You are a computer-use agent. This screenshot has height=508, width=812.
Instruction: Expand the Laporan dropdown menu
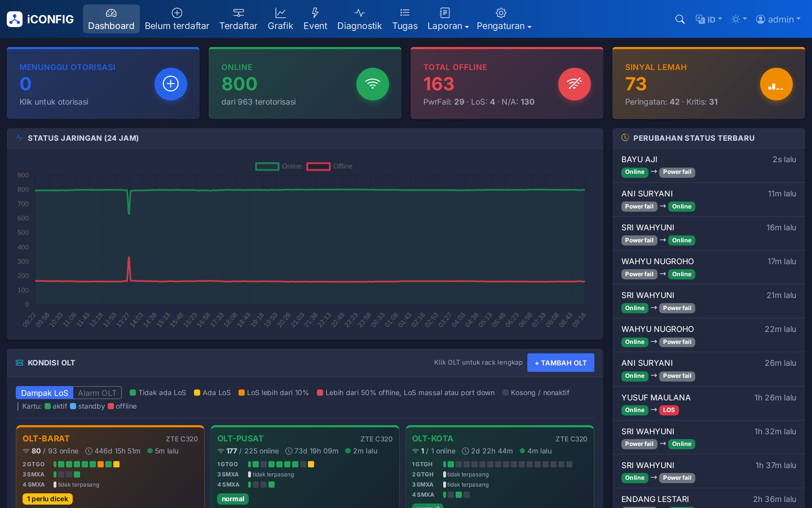[448, 19]
